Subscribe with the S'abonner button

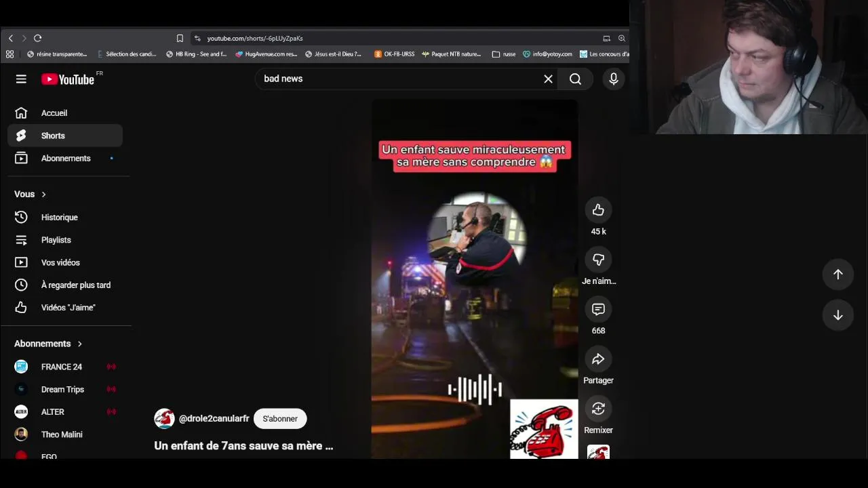coord(280,419)
